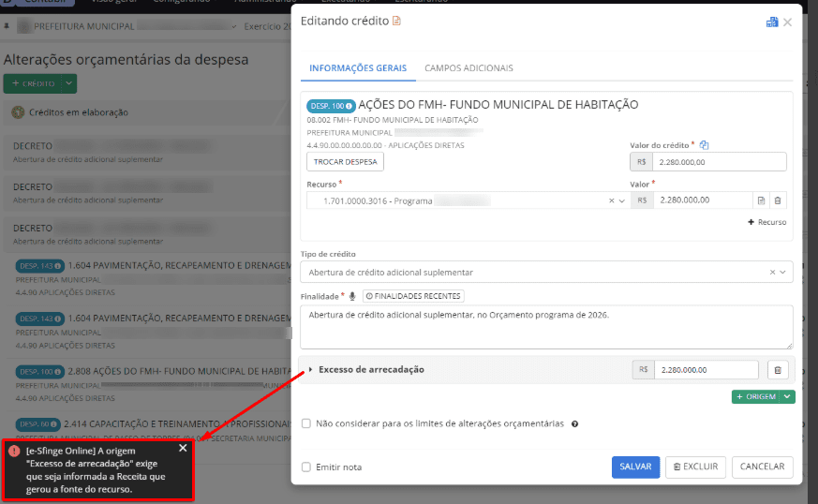Open 2.414 CAPACITAÇÃO E TREINAMENTO row

point(177,424)
